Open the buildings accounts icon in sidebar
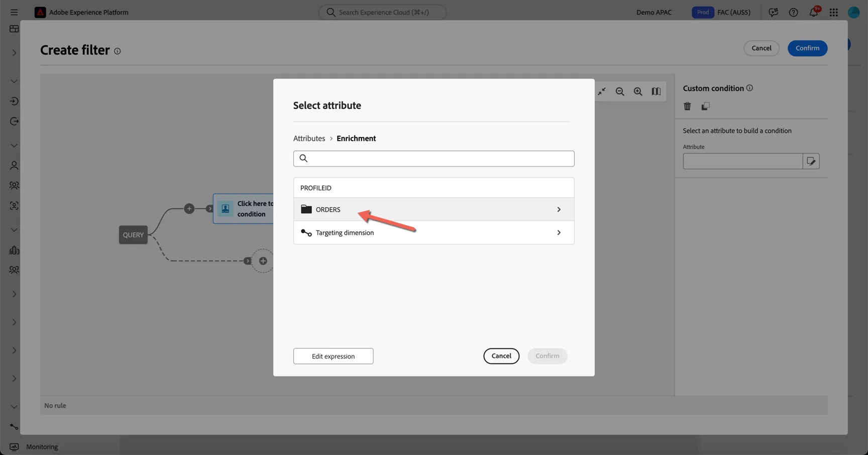 (14, 250)
